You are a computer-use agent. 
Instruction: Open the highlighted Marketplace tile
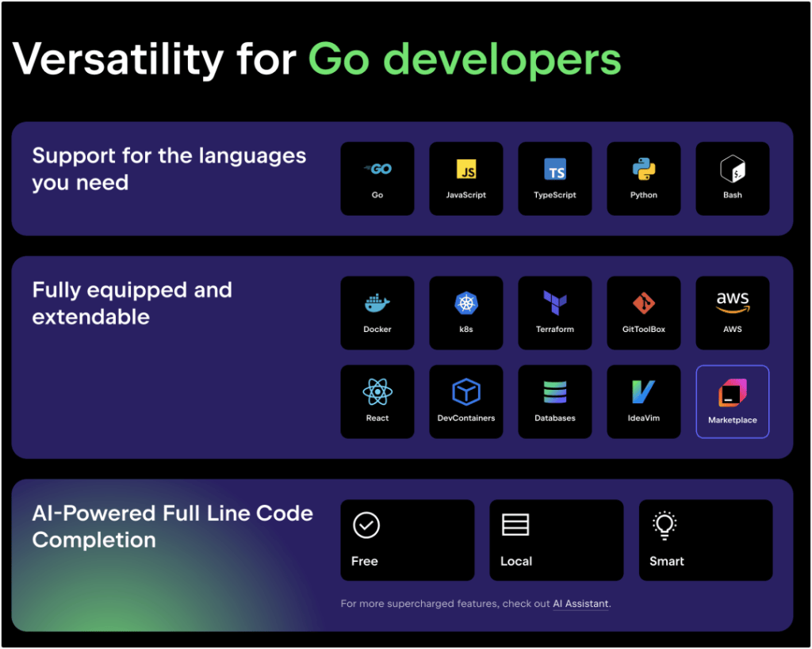[x=733, y=402]
